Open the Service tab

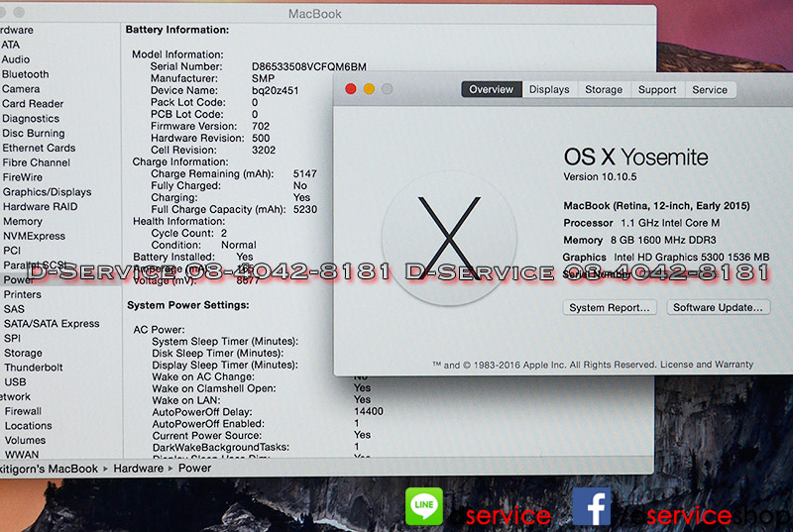pyautogui.click(x=710, y=89)
